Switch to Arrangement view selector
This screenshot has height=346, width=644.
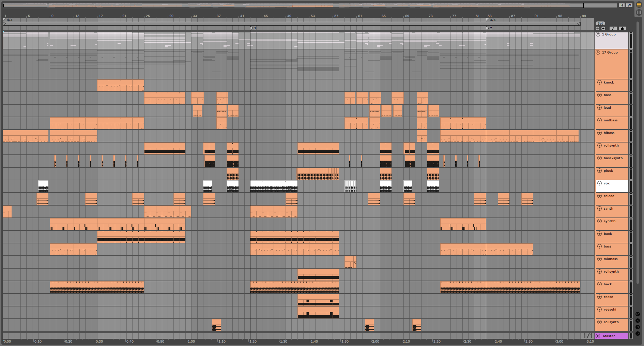pos(639,5)
